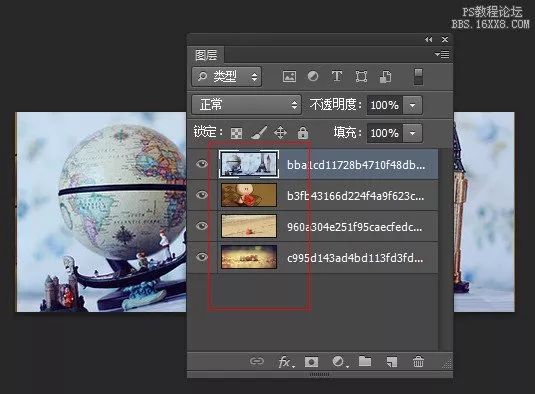Select the 960a304e251f95caecfedc... layer name

point(355,227)
